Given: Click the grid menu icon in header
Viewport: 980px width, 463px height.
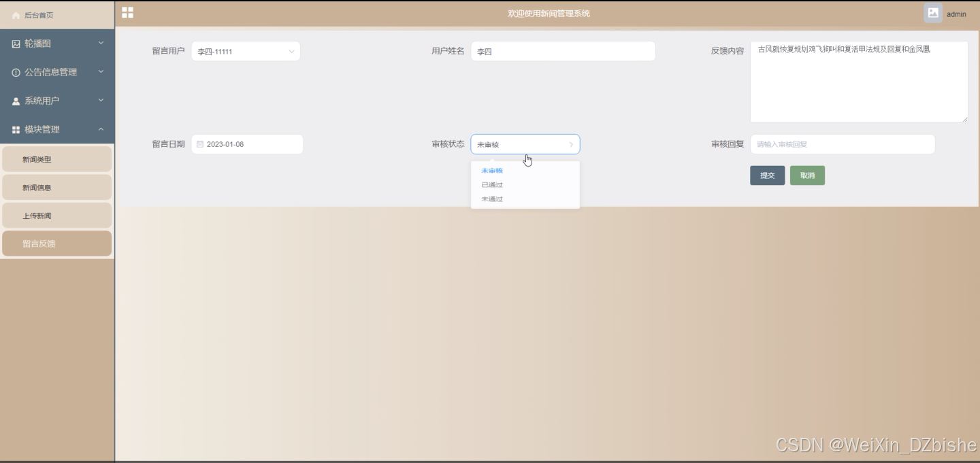Looking at the screenshot, I should pyautogui.click(x=127, y=12).
